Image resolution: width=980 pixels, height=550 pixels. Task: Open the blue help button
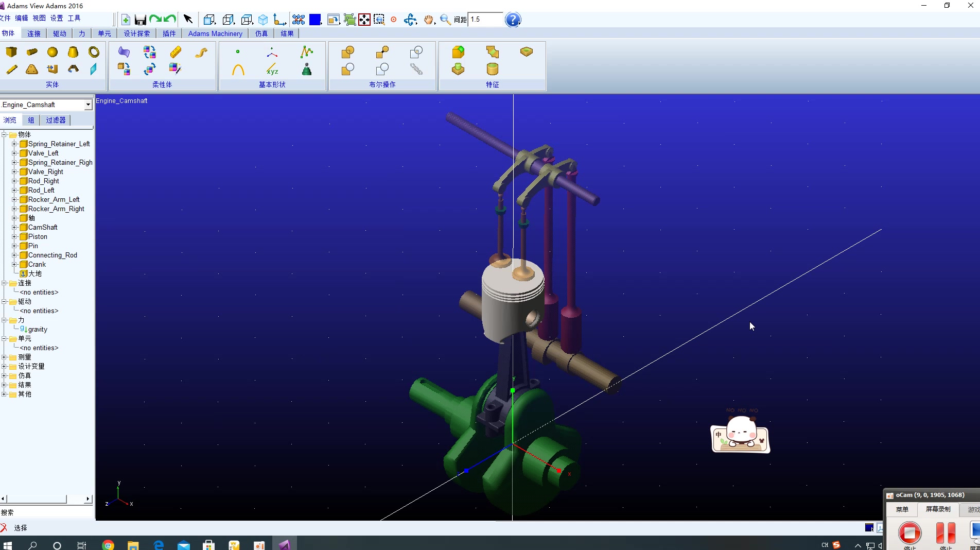tap(513, 20)
